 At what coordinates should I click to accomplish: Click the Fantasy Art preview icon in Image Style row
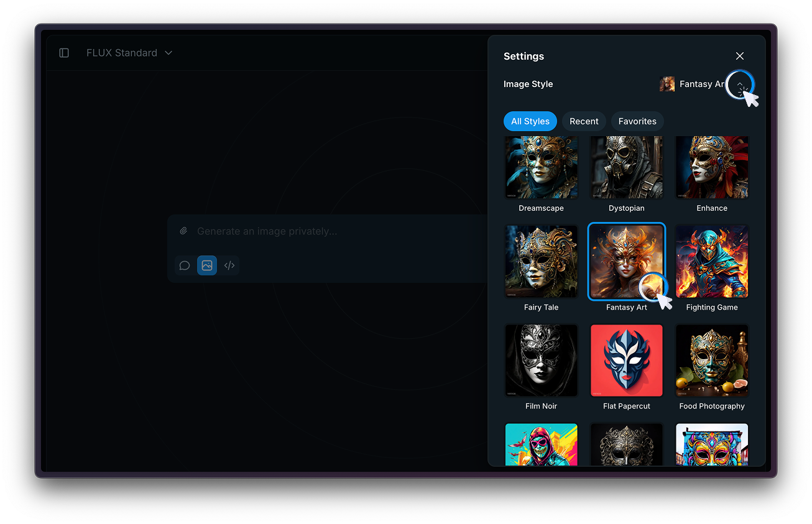click(x=667, y=84)
